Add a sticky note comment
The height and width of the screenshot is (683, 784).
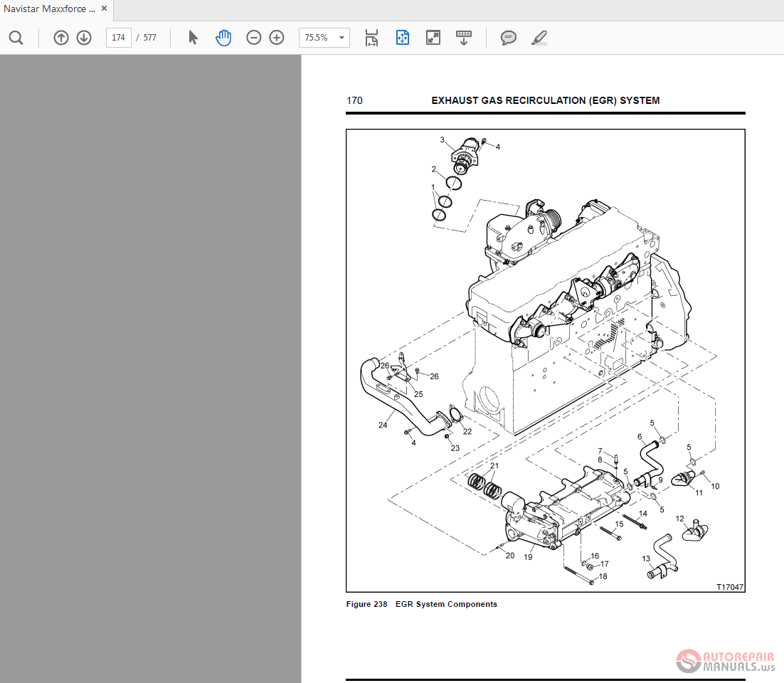(509, 38)
